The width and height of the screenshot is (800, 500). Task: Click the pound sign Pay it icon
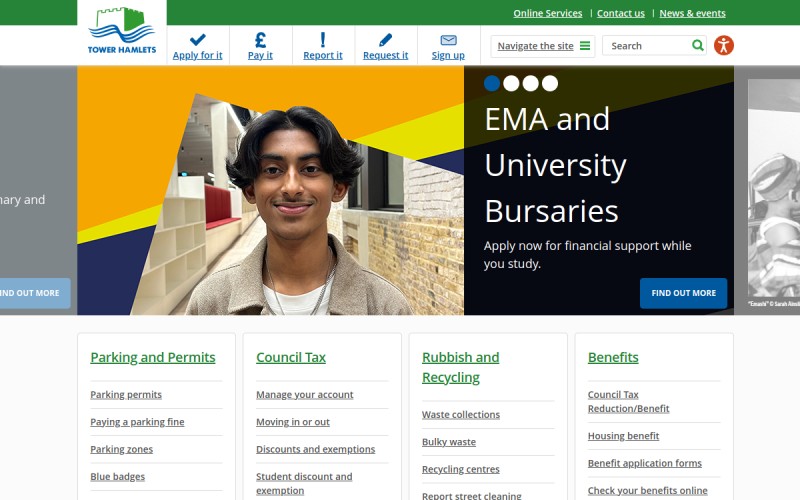[260, 39]
